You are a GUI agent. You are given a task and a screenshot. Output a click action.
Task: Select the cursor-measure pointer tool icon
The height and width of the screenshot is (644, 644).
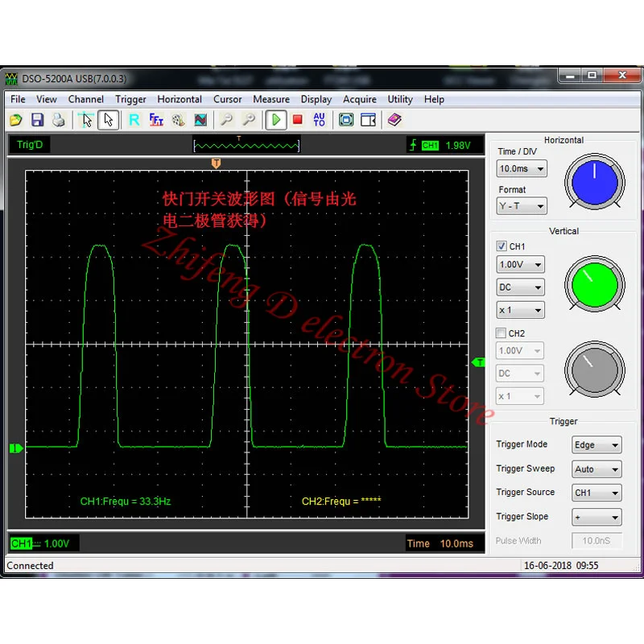click(x=86, y=120)
